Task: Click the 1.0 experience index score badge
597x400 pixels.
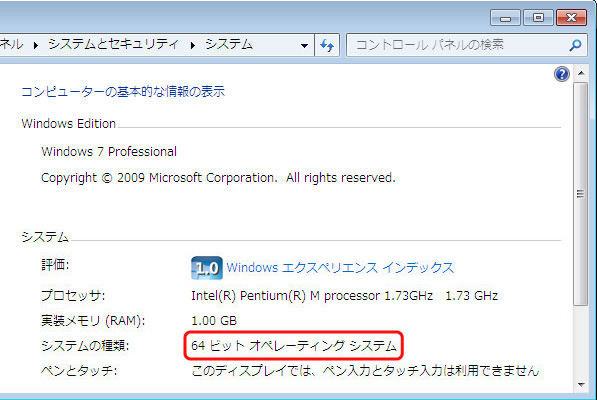Action: [206, 268]
